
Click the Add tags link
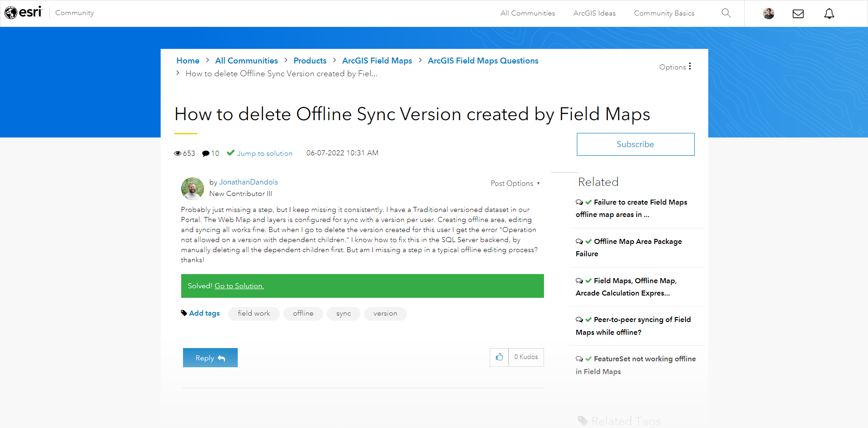click(x=204, y=313)
